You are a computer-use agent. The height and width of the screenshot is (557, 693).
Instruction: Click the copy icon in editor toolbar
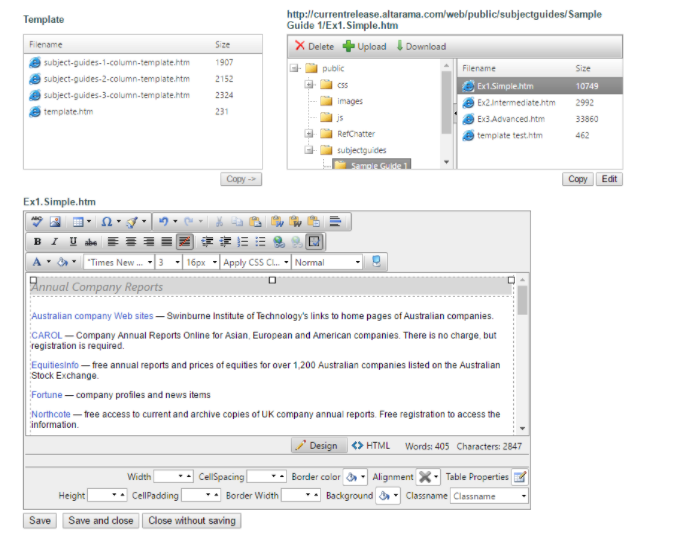[237, 221]
